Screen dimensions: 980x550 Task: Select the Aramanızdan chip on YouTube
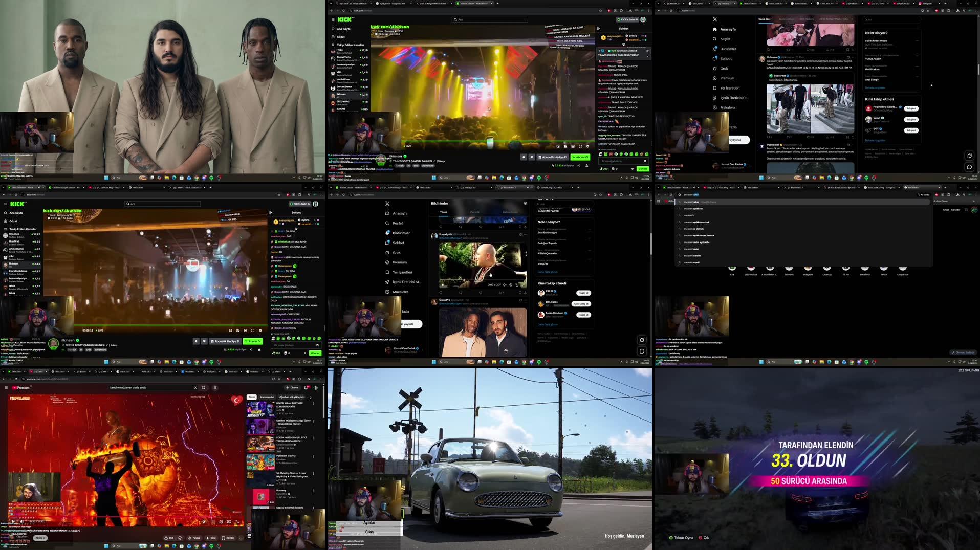tap(267, 397)
